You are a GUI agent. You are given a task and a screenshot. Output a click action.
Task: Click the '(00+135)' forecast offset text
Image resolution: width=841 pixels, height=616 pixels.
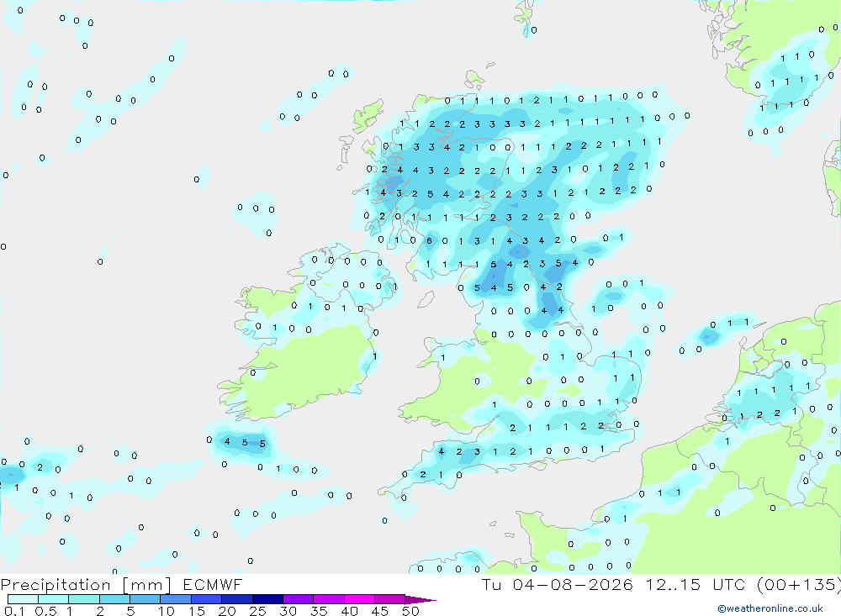(799, 585)
